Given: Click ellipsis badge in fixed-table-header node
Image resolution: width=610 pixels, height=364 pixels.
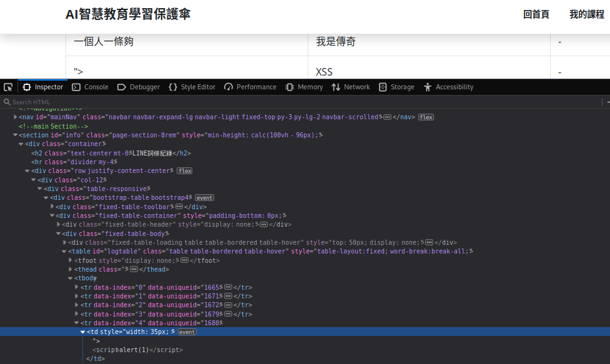Looking at the screenshot, I should [263, 224].
